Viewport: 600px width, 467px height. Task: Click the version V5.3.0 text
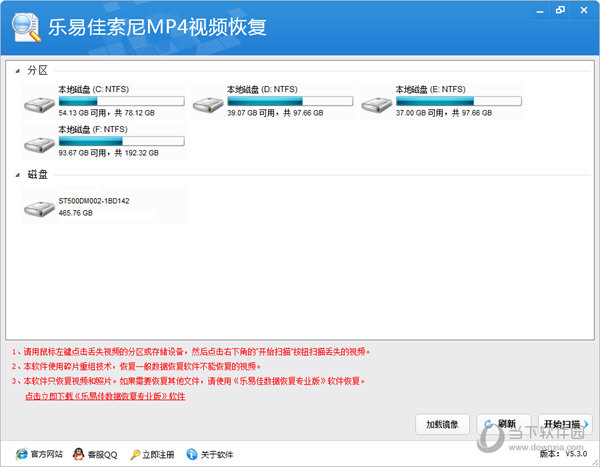563,454
